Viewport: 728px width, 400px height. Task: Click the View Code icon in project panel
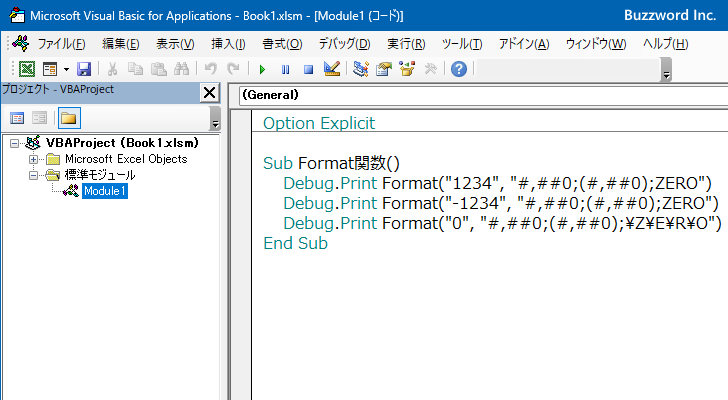pos(17,118)
